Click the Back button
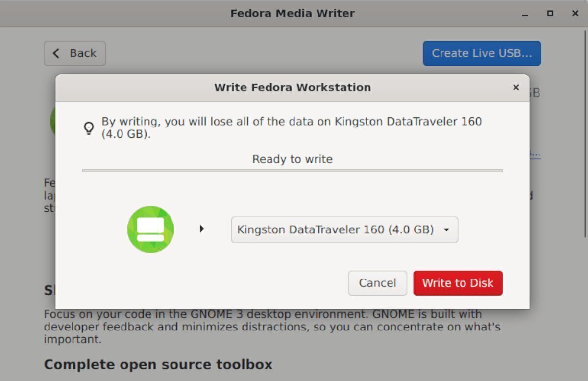Screen dimensions: 588x381 pos(74,53)
